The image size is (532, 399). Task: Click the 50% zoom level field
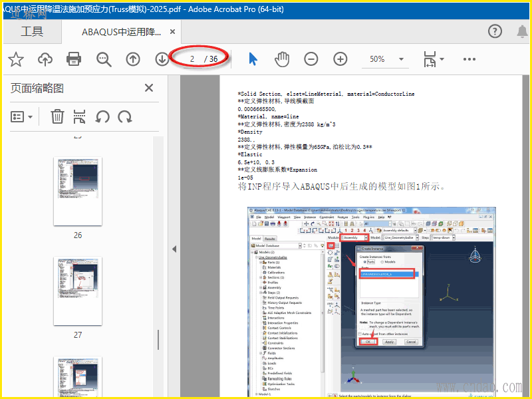377,59
